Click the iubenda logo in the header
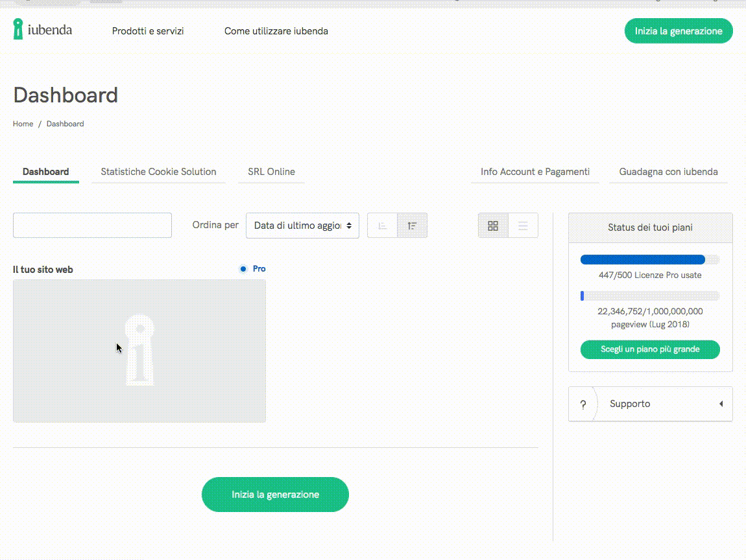The height and width of the screenshot is (560, 746). point(43,30)
